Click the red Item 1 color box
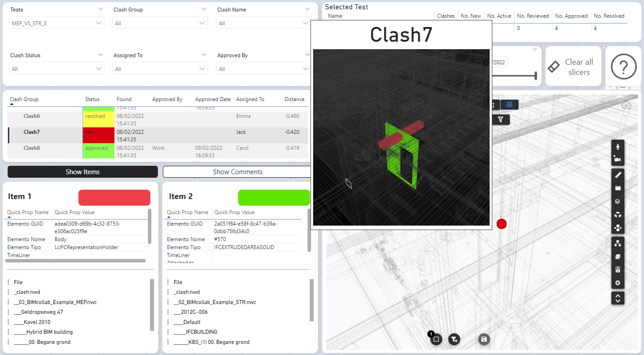This screenshot has height=355, width=644. (114, 198)
